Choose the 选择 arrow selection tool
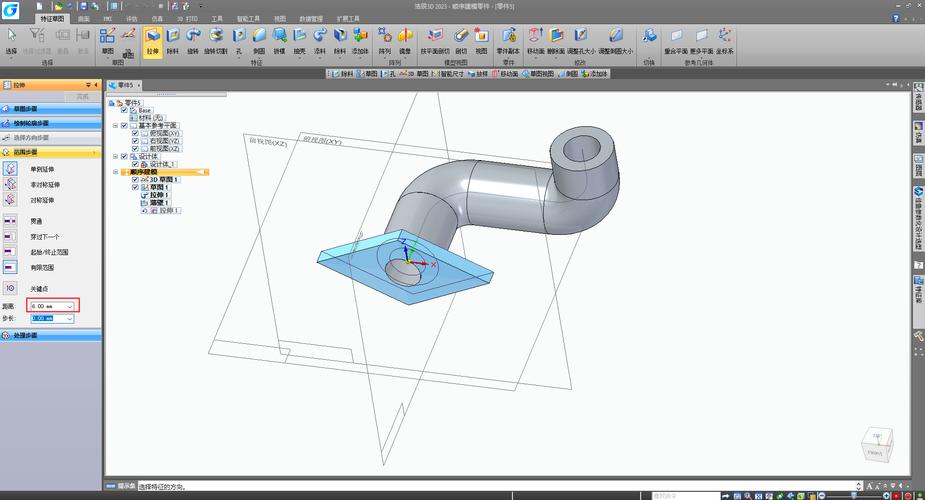 coord(11,41)
